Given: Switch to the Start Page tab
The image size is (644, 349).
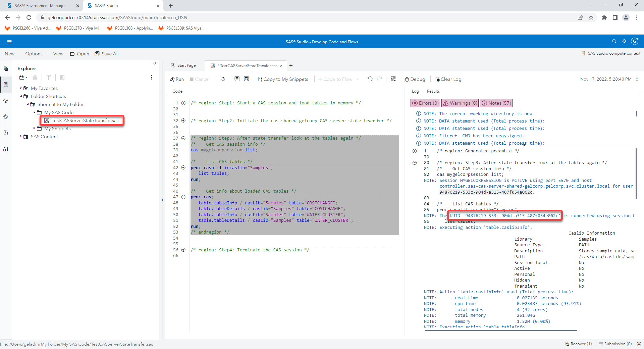Looking at the screenshot, I should pos(183,65).
